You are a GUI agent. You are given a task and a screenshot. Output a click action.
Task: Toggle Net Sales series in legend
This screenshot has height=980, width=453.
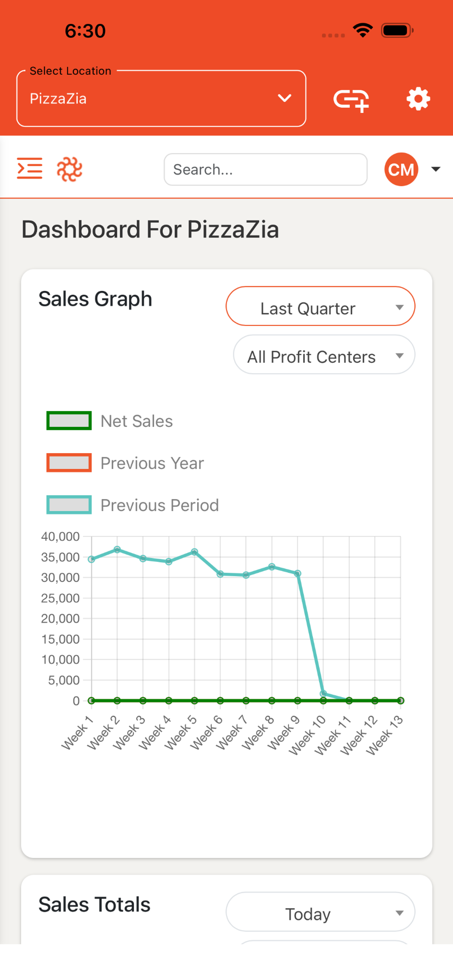[x=110, y=421]
